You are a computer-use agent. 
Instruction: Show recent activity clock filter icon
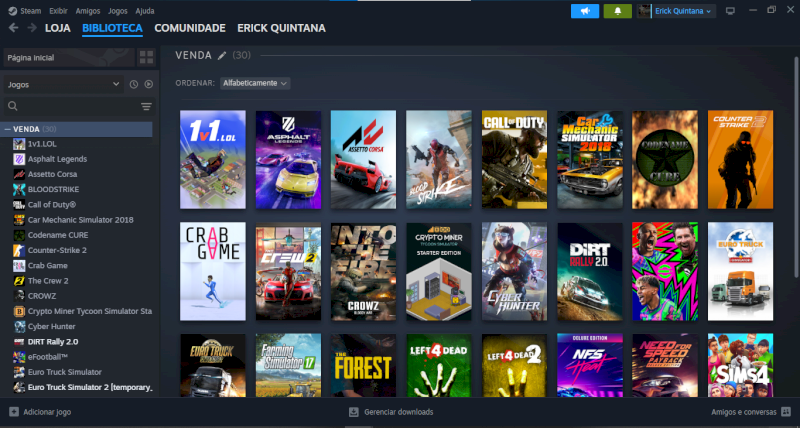[134, 85]
